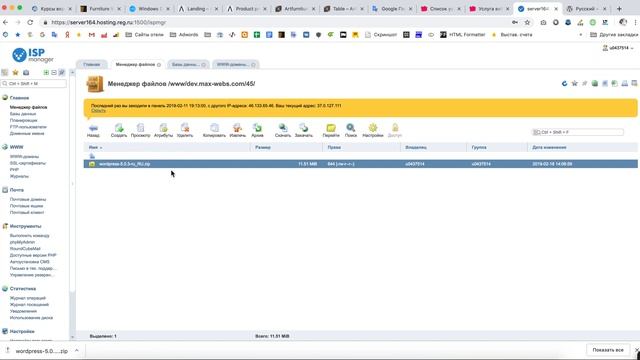The height and width of the screenshot is (360, 640).
Task: Open SSL-сертификаты in the sidebar
Action: click(28, 163)
